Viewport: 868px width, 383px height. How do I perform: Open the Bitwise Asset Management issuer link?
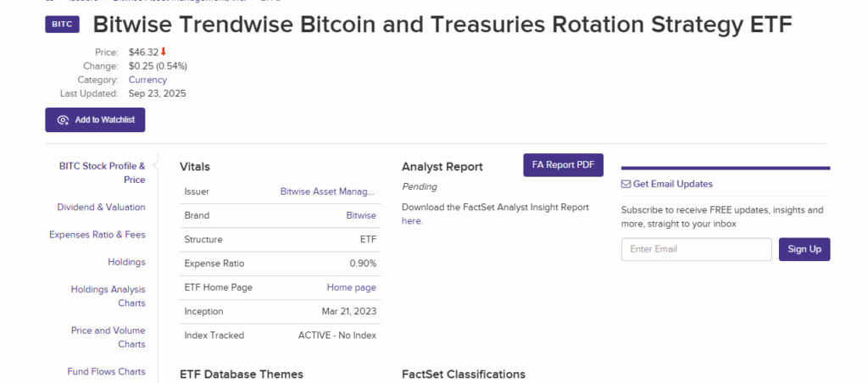point(327,191)
